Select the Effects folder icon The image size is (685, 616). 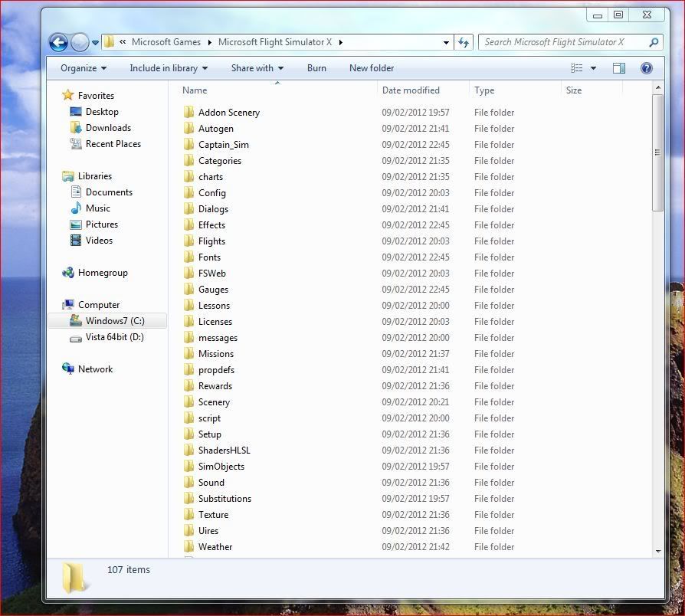[x=188, y=225]
